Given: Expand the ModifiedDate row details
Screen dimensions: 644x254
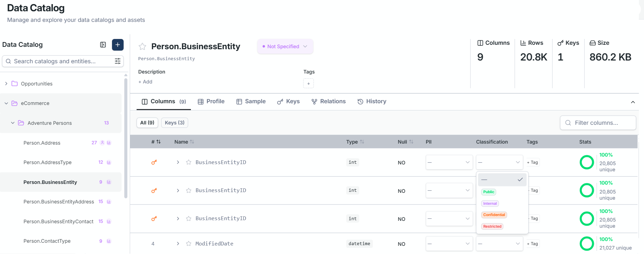Looking at the screenshot, I should [178, 244].
